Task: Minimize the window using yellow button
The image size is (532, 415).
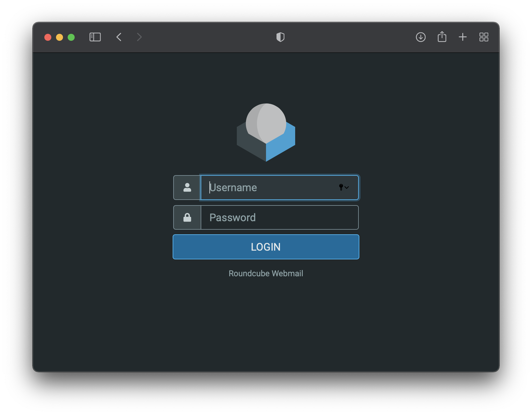Action: [60, 37]
